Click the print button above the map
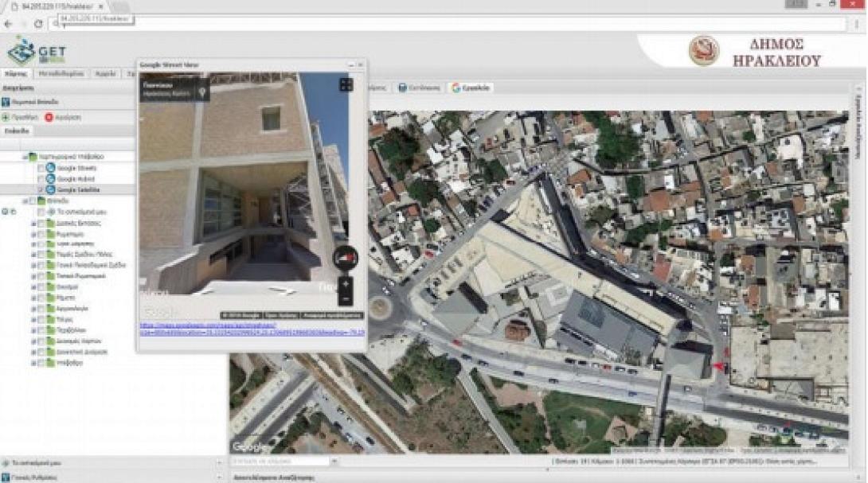 [419, 88]
